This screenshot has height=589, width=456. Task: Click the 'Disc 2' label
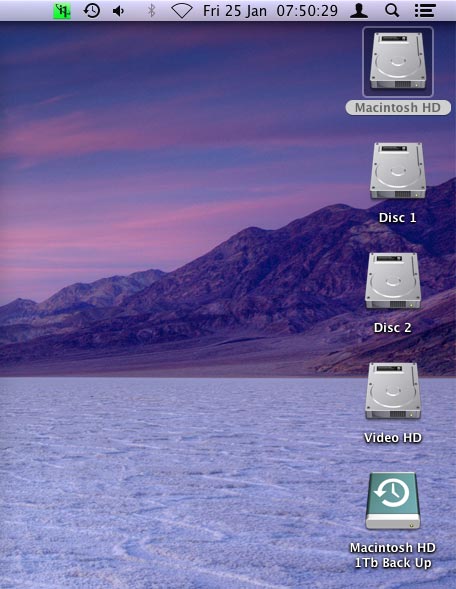point(393,328)
